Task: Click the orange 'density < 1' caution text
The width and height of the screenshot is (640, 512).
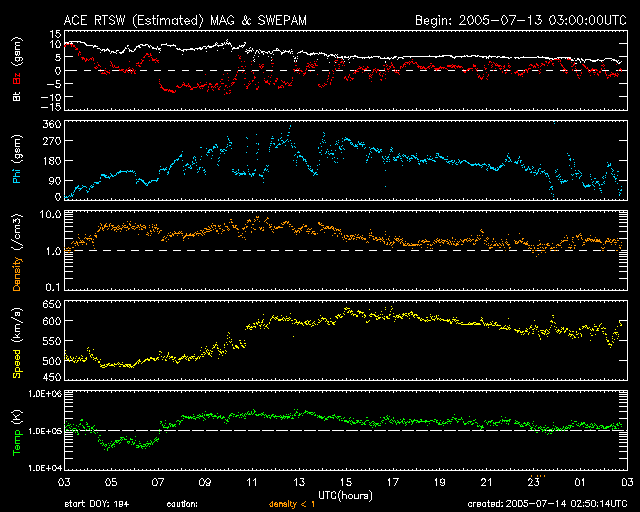Action: (x=292, y=504)
